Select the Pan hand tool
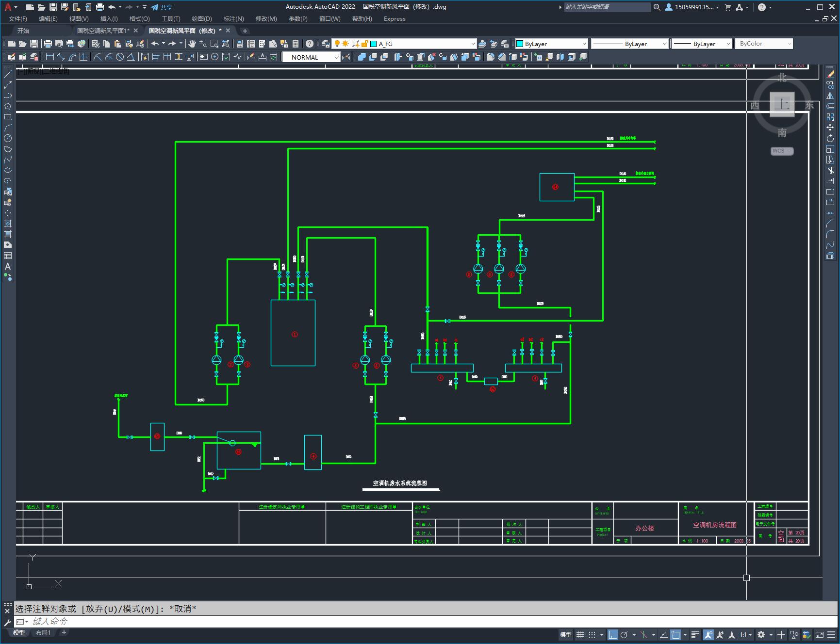This screenshot has height=644, width=840. coord(192,44)
